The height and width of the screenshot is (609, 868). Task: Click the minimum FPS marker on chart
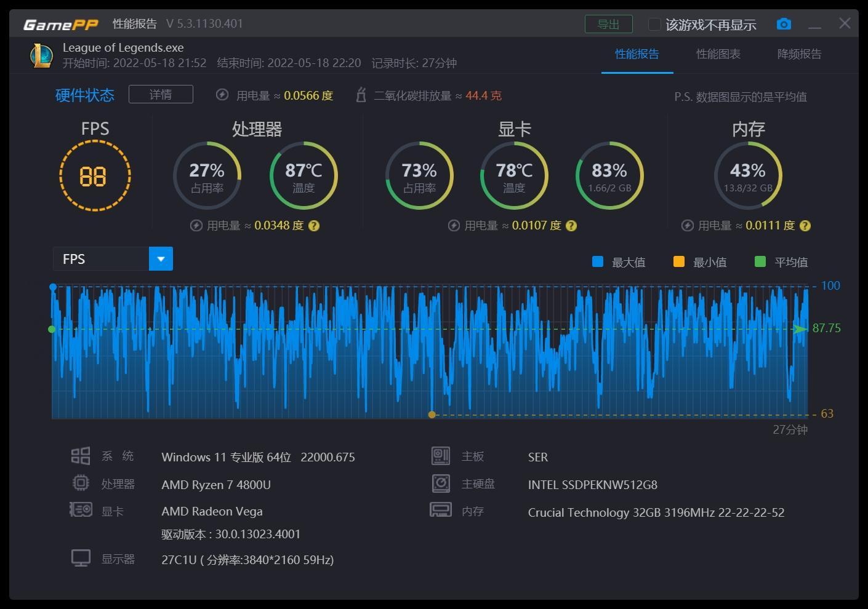[432, 415]
